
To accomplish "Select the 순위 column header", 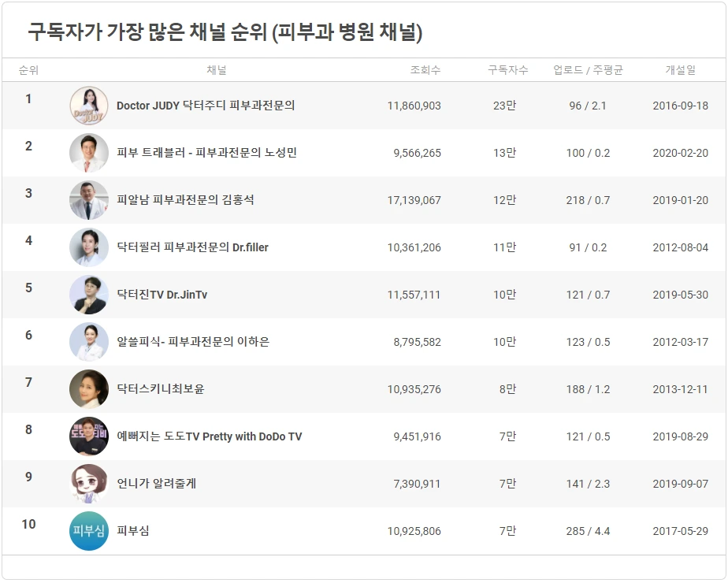I will click(28, 70).
